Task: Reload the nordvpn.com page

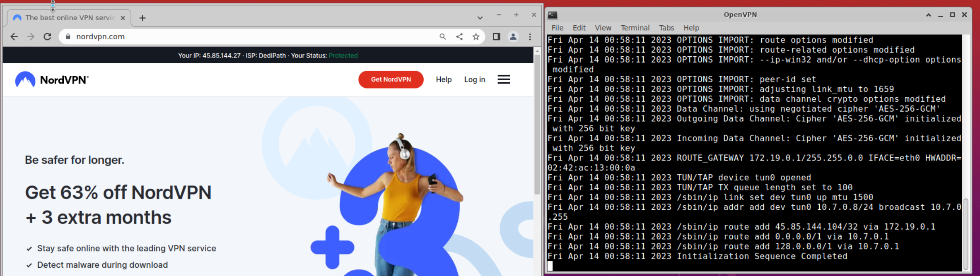Action: point(47,37)
